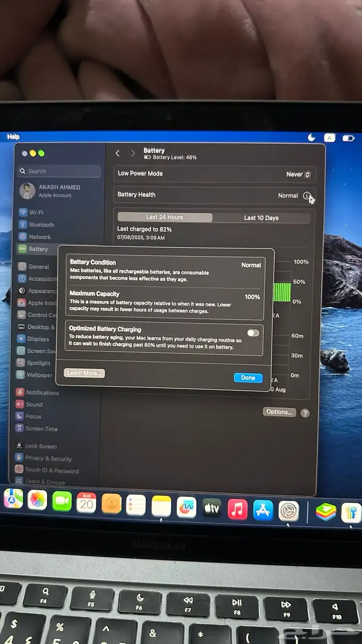
Task: Click the Battery Condition Normal value
Action: click(x=251, y=265)
